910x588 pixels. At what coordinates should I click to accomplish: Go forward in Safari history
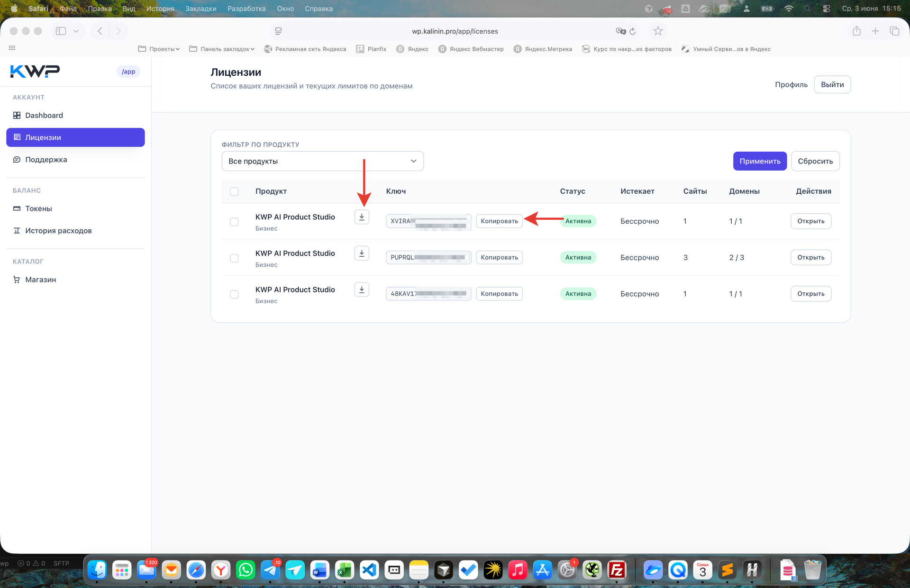point(118,31)
